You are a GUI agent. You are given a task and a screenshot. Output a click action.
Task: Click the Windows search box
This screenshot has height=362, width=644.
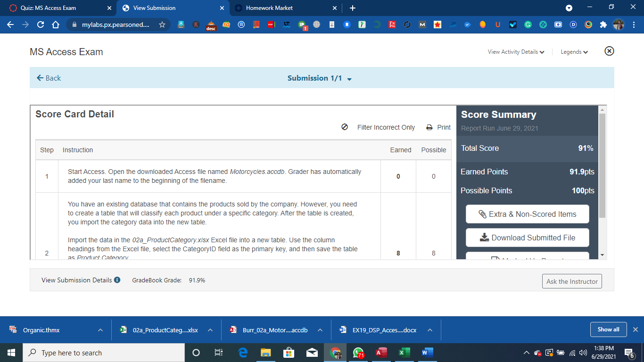tap(104, 353)
